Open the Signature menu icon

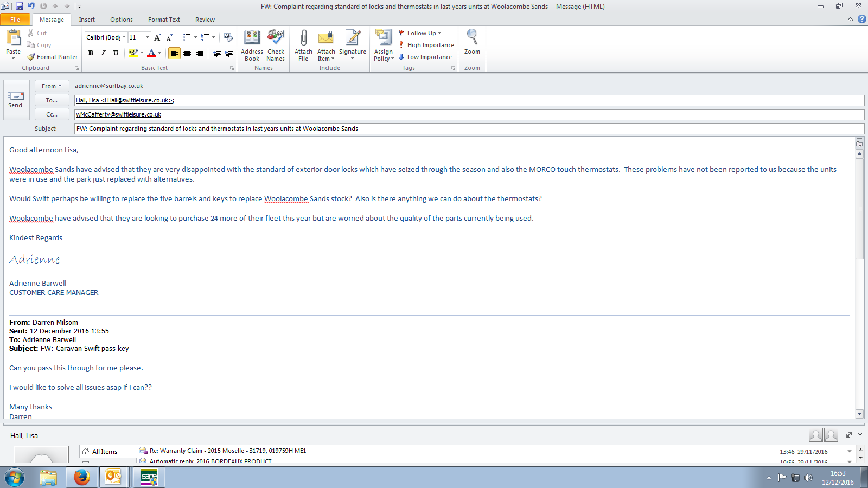pyautogui.click(x=353, y=39)
